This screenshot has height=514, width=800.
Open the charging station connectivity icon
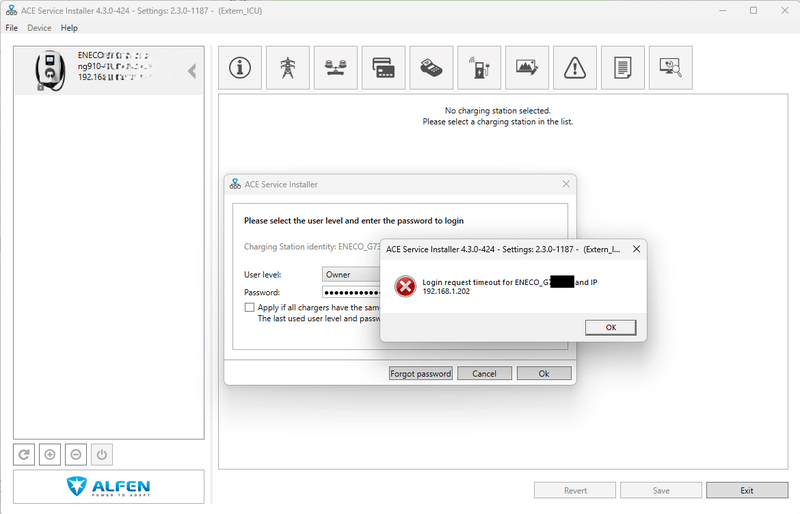[x=479, y=68]
